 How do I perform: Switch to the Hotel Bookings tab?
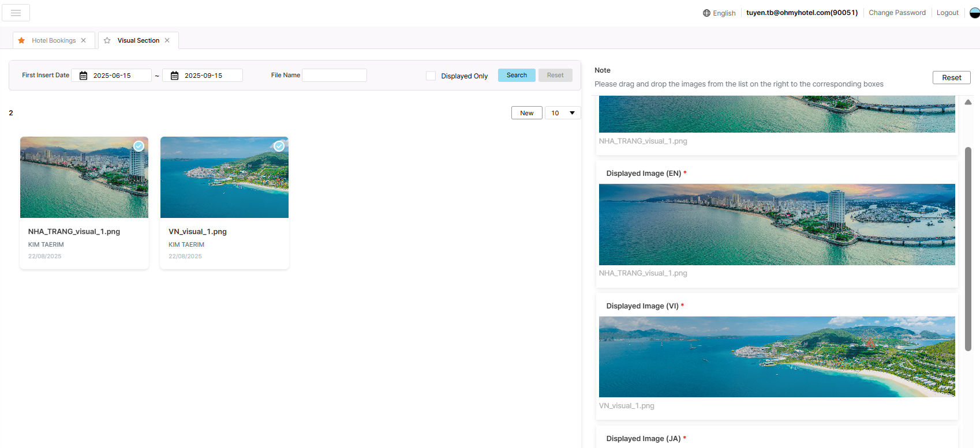pyautogui.click(x=54, y=40)
